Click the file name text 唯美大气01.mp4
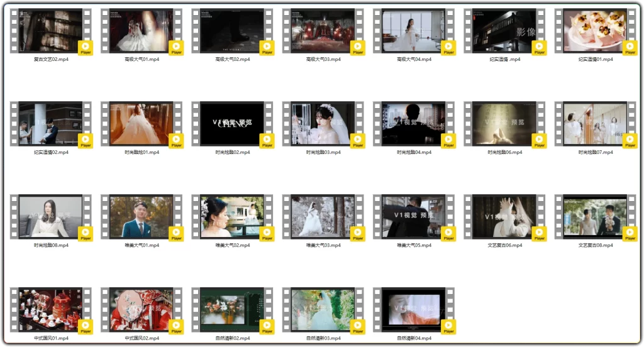Screen dimensions: 644x347 pos(142,245)
